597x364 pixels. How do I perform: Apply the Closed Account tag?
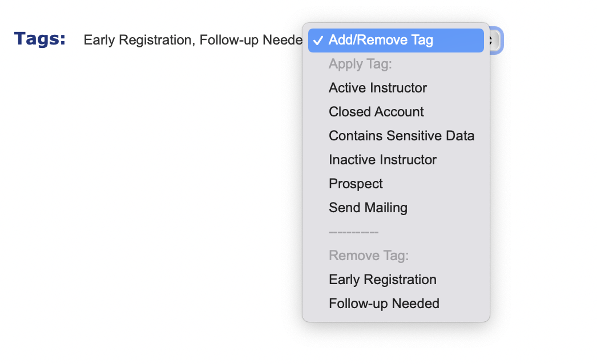(376, 112)
